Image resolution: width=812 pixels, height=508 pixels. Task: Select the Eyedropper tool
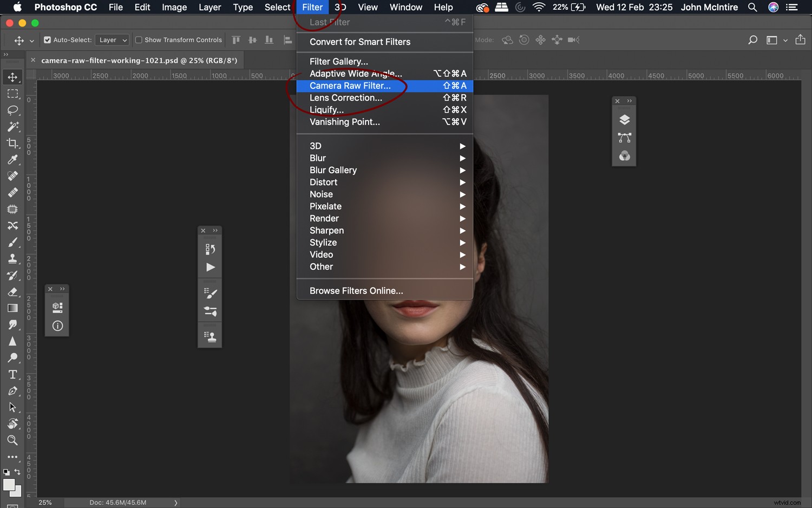tap(13, 159)
